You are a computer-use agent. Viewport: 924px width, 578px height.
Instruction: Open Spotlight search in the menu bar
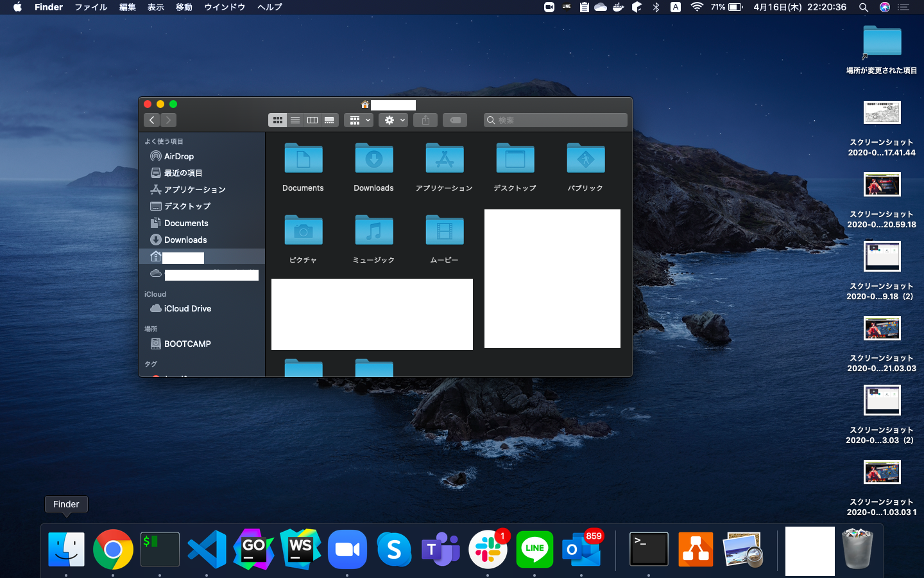pyautogui.click(x=864, y=7)
